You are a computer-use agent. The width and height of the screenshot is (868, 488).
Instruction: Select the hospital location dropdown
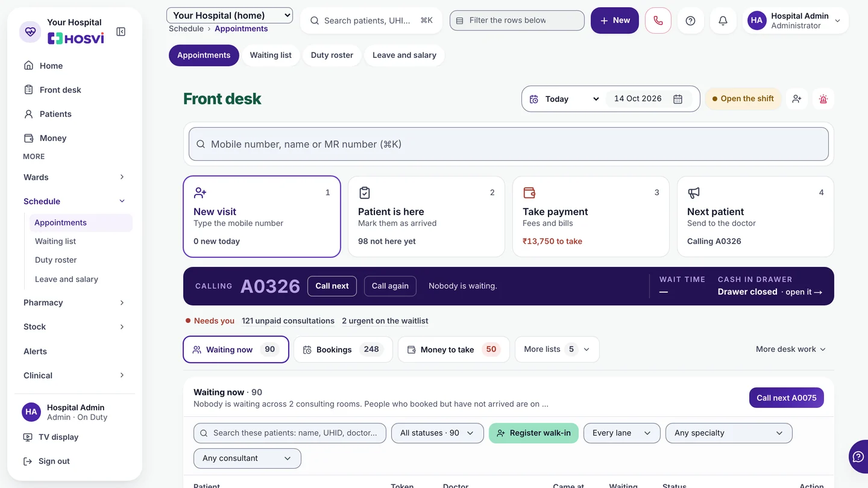[230, 16]
